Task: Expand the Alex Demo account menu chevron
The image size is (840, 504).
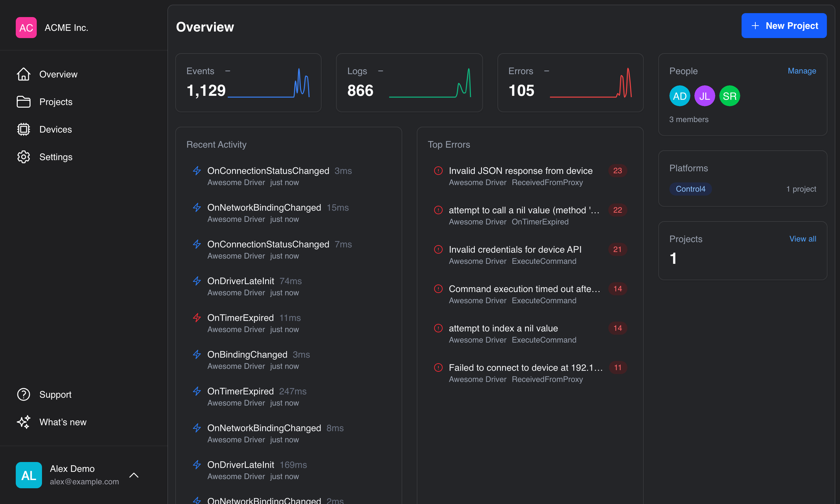Action: 134,475
